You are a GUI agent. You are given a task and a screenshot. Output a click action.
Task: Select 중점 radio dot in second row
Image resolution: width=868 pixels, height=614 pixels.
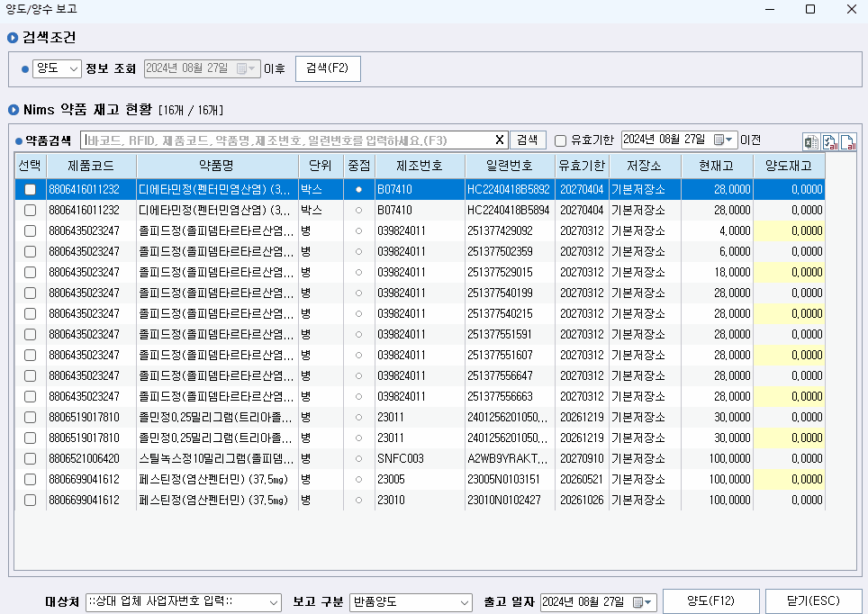tap(358, 210)
